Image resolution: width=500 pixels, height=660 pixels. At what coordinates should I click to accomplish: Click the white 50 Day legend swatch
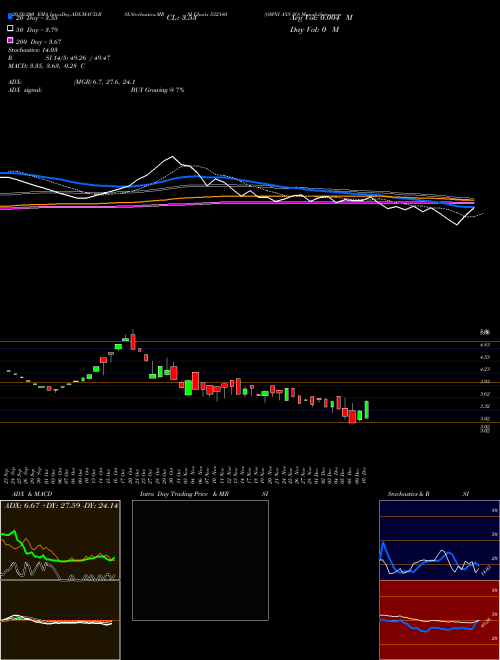tap(10, 29)
